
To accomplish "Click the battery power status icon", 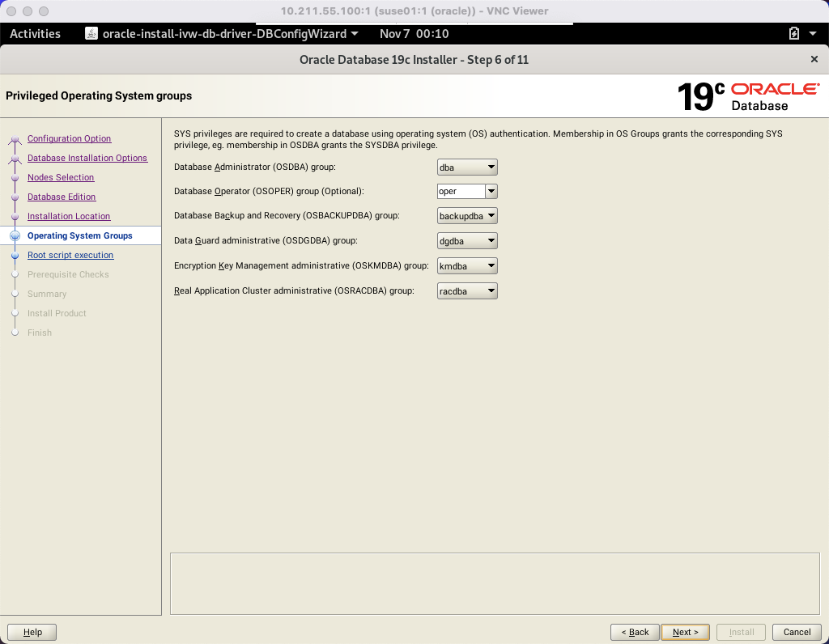I will [x=794, y=34].
